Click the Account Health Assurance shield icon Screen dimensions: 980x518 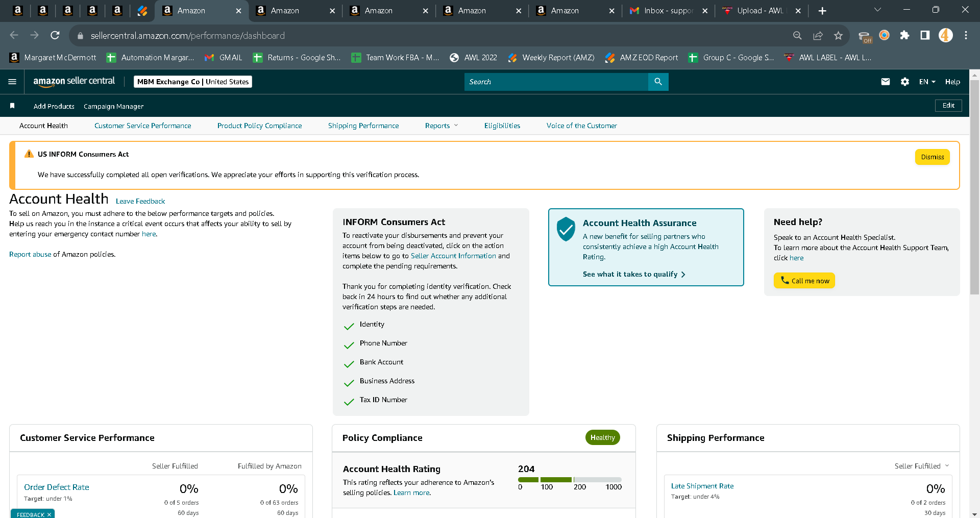pyautogui.click(x=566, y=229)
